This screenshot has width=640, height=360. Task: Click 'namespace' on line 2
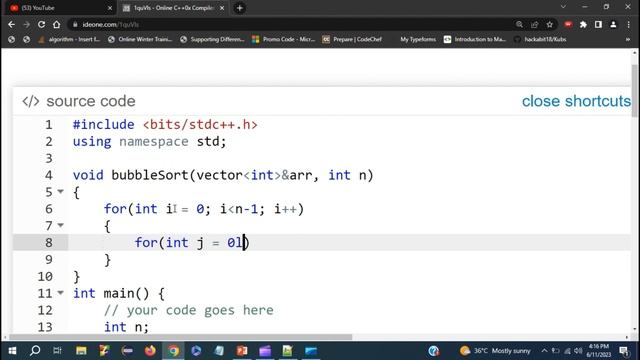click(x=153, y=142)
